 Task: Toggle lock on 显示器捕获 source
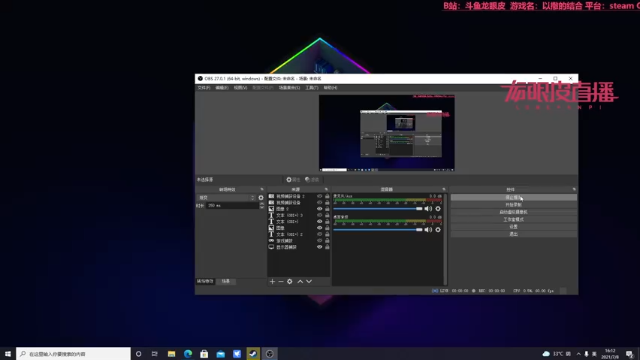[327, 247]
